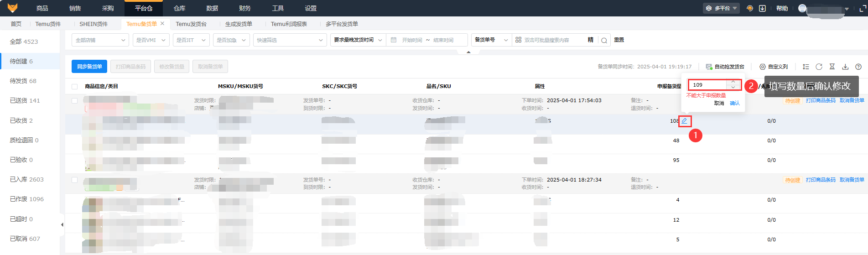868x255 pixels.
Task: Confirm quantity with 确认
Action: click(735, 104)
